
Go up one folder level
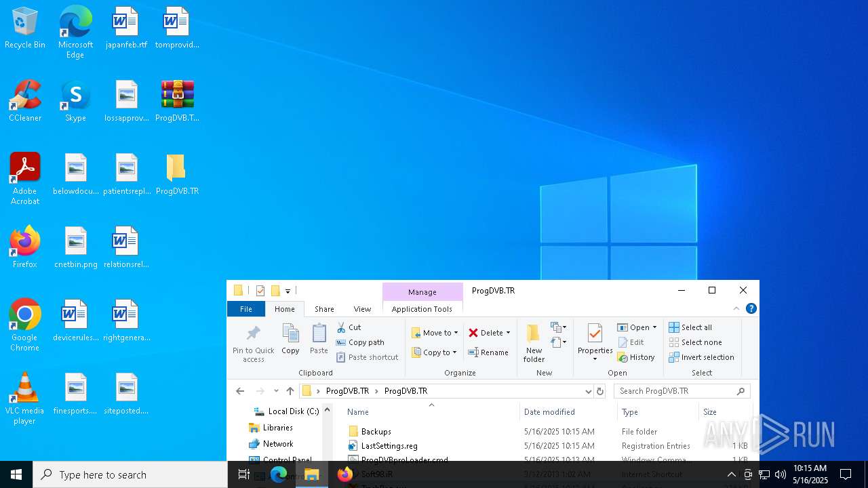coord(290,391)
